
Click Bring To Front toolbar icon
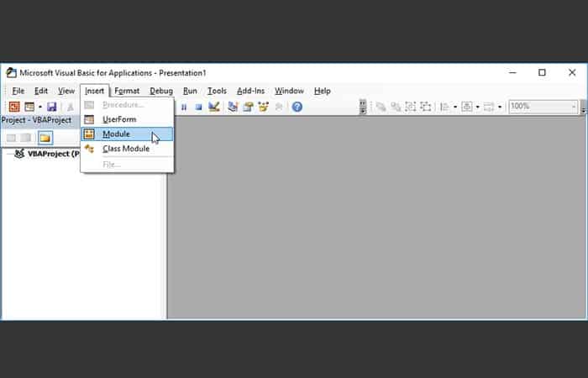tap(381, 107)
